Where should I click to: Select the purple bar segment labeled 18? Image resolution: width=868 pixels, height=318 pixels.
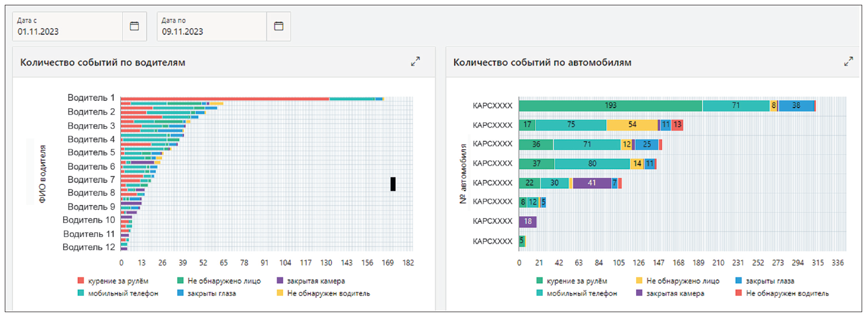pos(528,222)
